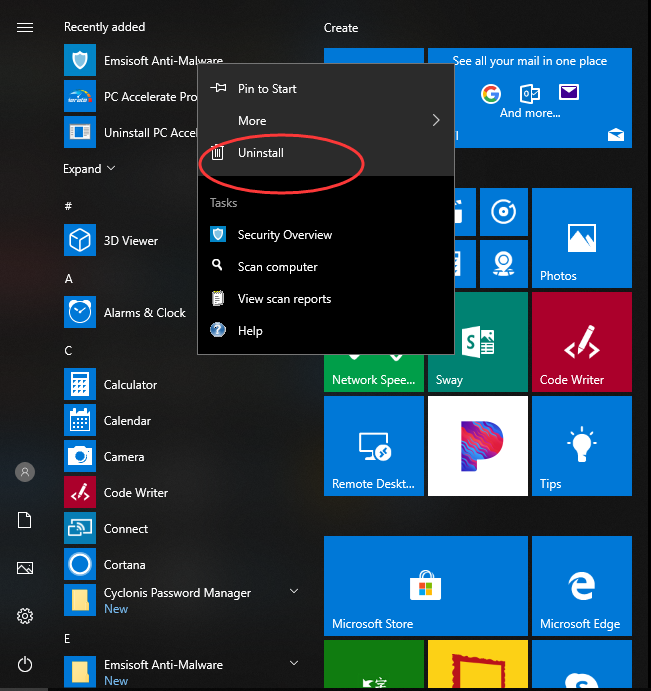
Task: Select Help in the context menu
Action: click(x=326, y=331)
